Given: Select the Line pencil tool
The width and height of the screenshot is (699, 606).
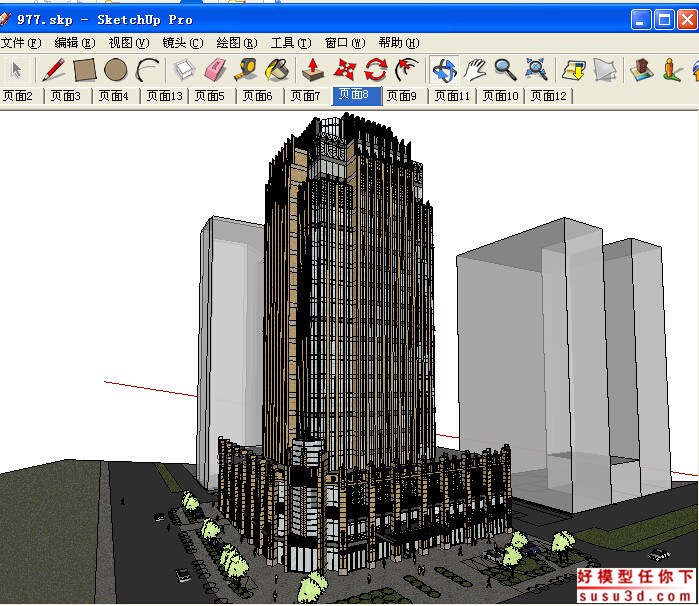Looking at the screenshot, I should coord(53,70).
